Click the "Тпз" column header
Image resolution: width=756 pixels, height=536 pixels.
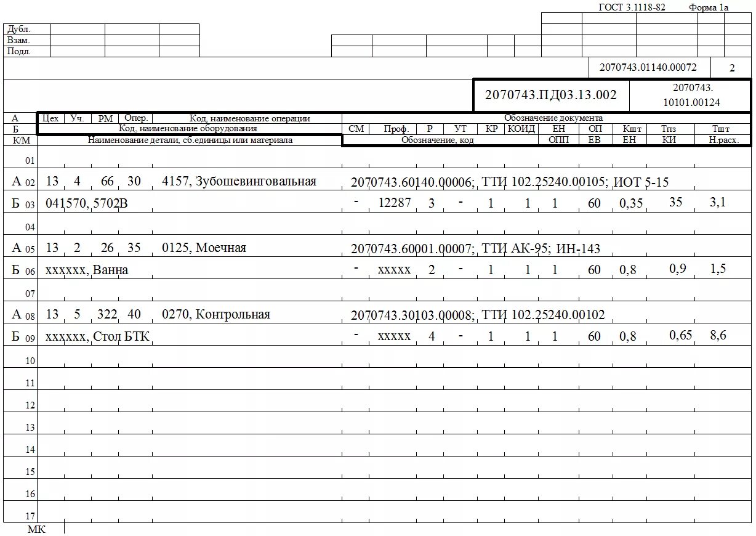coord(669,129)
